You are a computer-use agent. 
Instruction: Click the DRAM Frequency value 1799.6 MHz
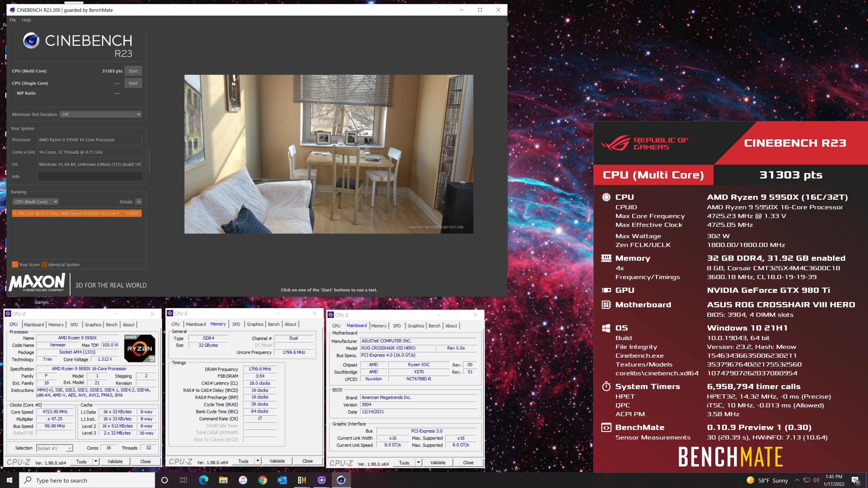(x=259, y=369)
